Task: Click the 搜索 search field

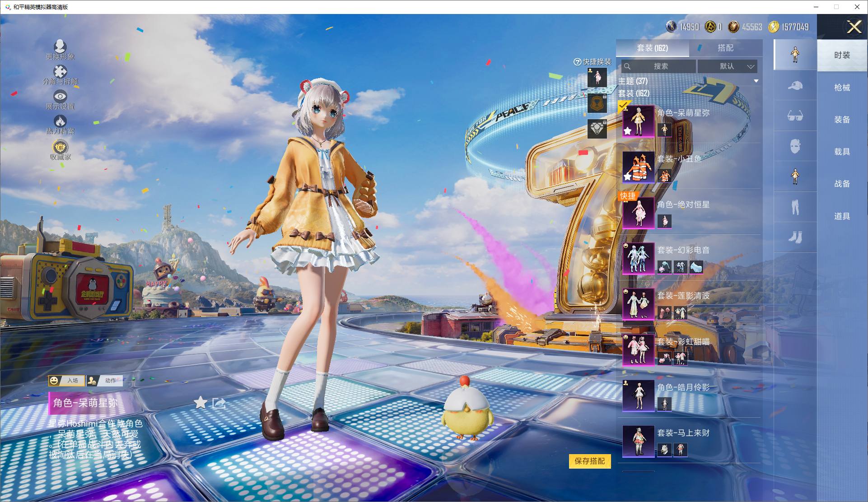Action: coord(660,66)
